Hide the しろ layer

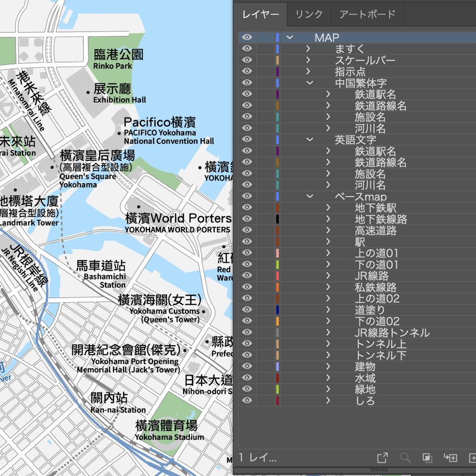tap(247, 400)
